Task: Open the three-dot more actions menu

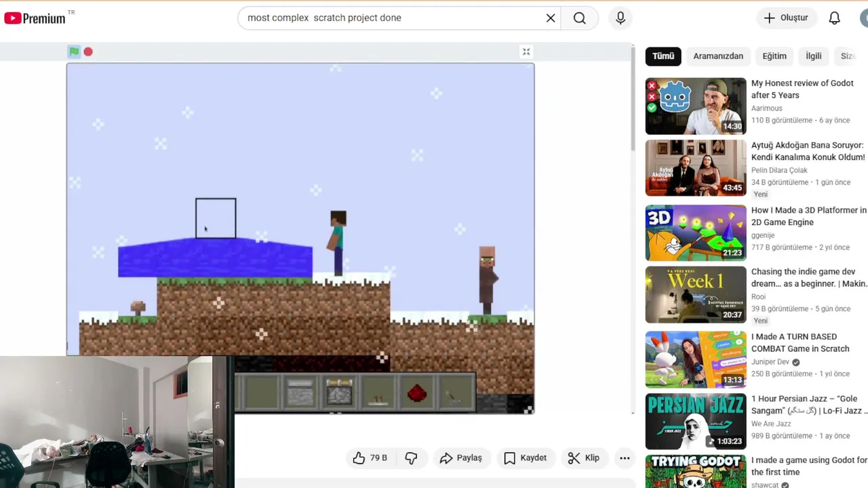Action: tap(625, 458)
